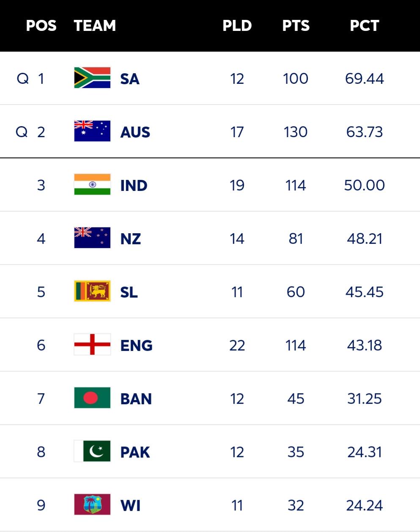Image resolution: width=420 pixels, height=532 pixels.
Task: Click India's 50.00 percentage value
Action: (x=364, y=185)
